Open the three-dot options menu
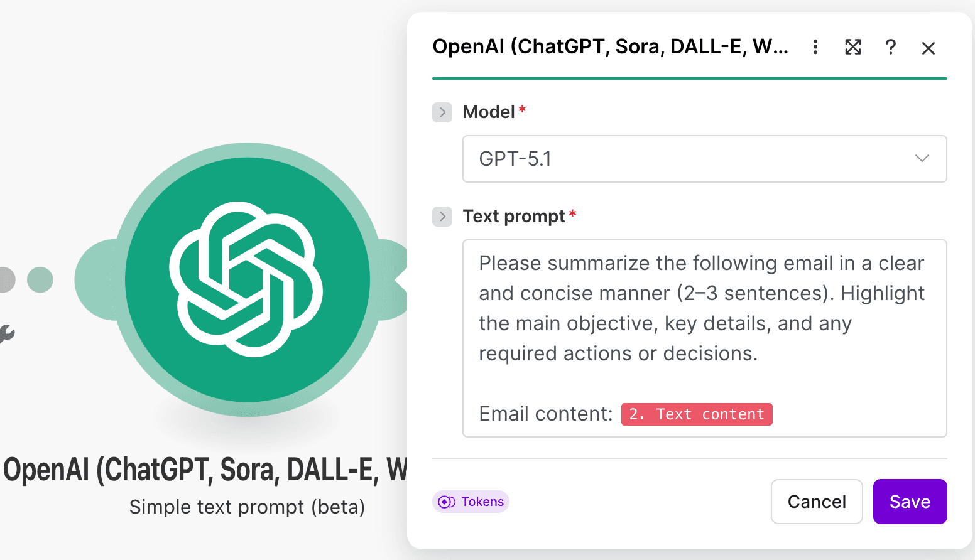Image resolution: width=975 pixels, height=560 pixels. click(x=815, y=47)
